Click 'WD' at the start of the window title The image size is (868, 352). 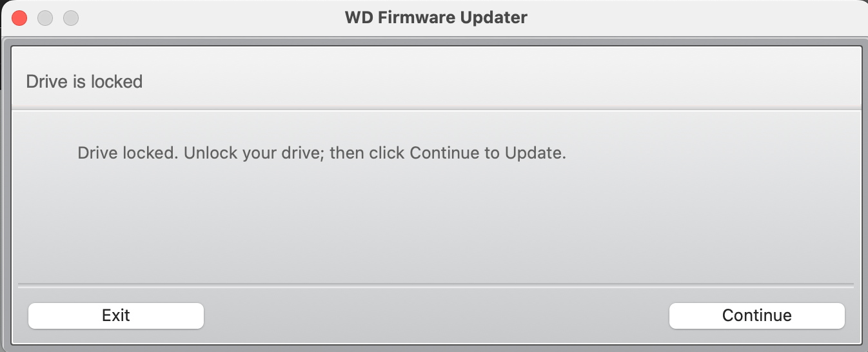pyautogui.click(x=358, y=18)
